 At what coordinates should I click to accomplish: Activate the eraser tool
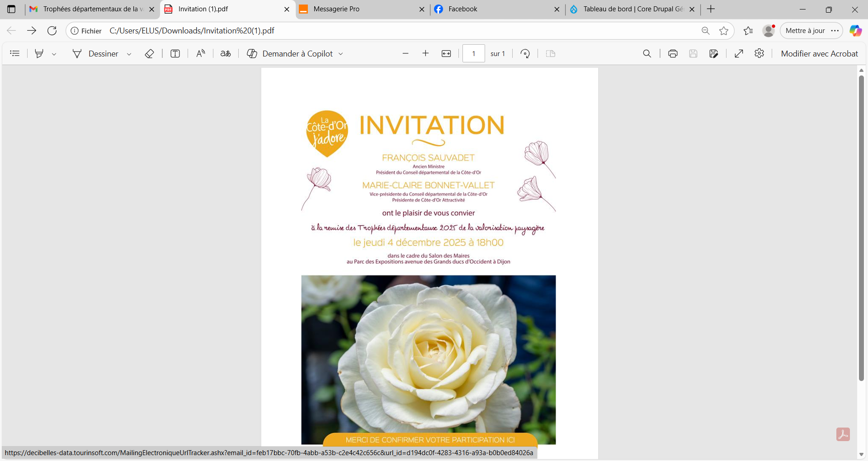(x=149, y=53)
